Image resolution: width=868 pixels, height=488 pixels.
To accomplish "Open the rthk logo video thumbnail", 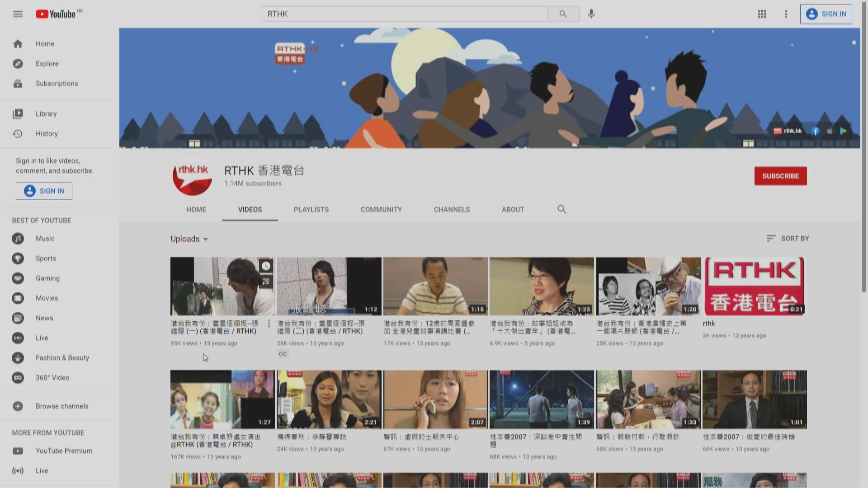I will [754, 286].
